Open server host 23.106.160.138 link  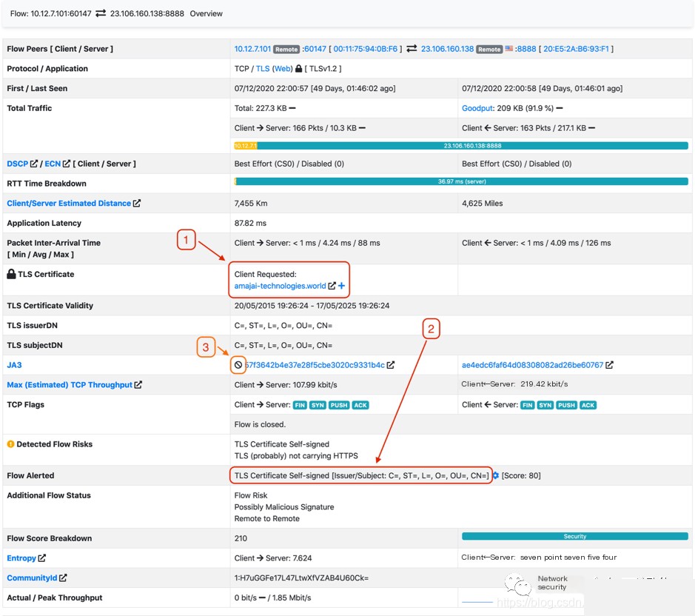[x=447, y=49]
